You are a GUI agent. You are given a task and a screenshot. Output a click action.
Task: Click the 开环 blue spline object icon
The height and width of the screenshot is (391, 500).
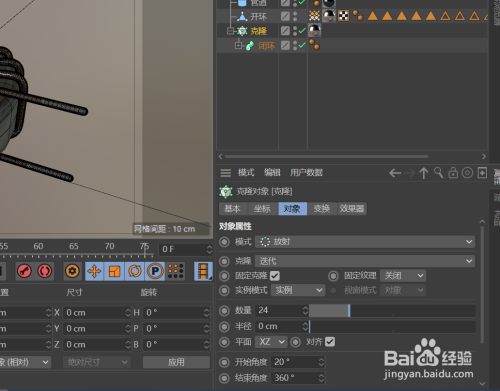pos(242,16)
